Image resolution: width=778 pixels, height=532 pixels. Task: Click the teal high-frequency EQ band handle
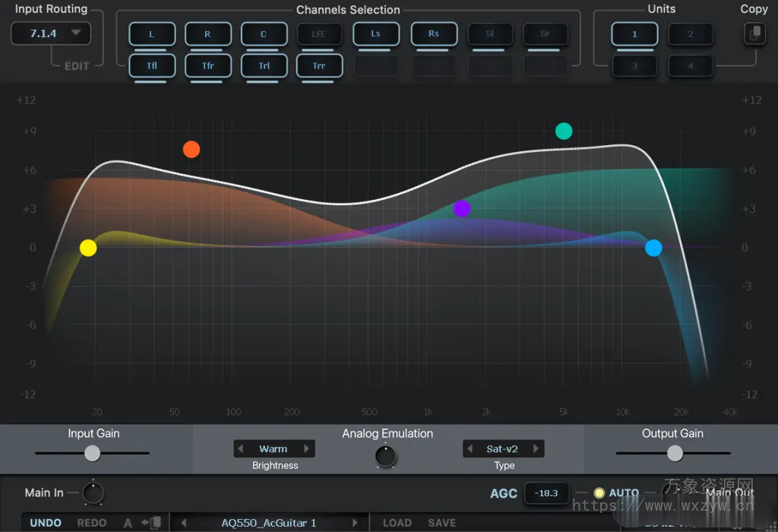(x=564, y=131)
